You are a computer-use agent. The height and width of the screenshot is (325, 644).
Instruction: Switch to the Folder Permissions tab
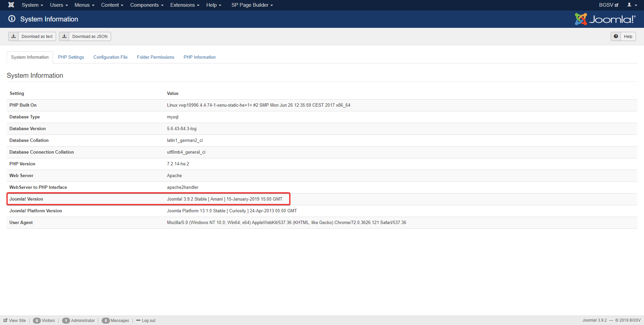point(155,57)
